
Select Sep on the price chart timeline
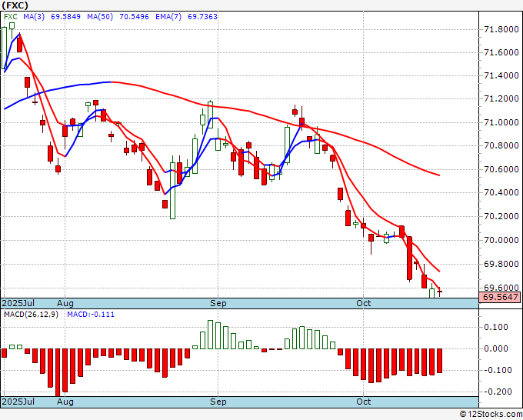218,303
